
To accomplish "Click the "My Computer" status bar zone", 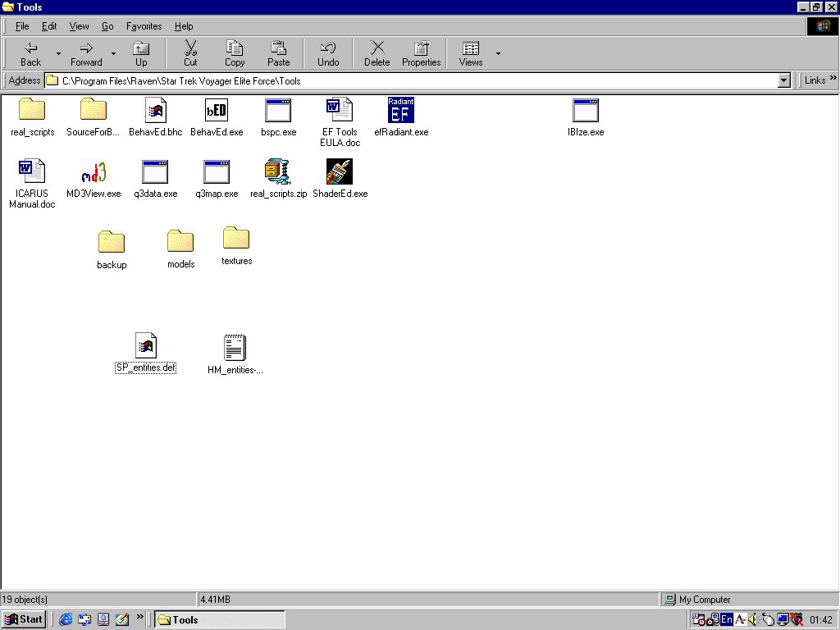I will tap(751, 600).
